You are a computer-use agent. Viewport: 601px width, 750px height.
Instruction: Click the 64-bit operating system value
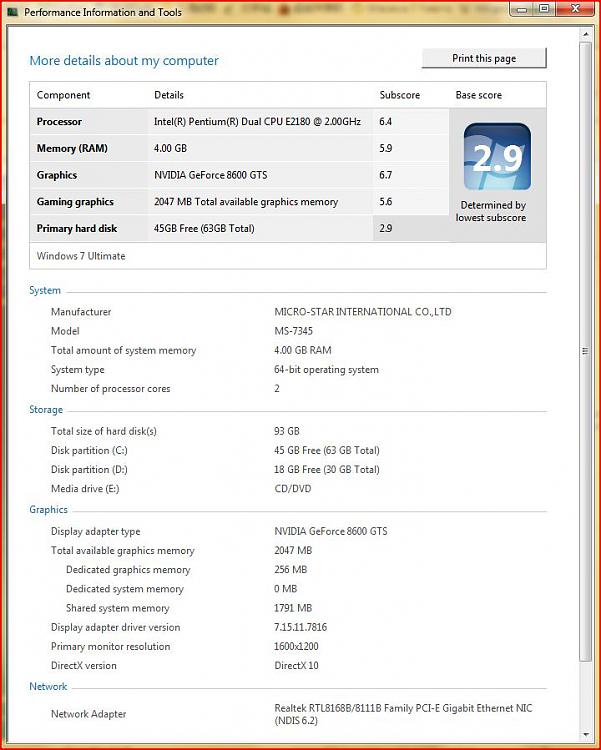[x=326, y=370]
